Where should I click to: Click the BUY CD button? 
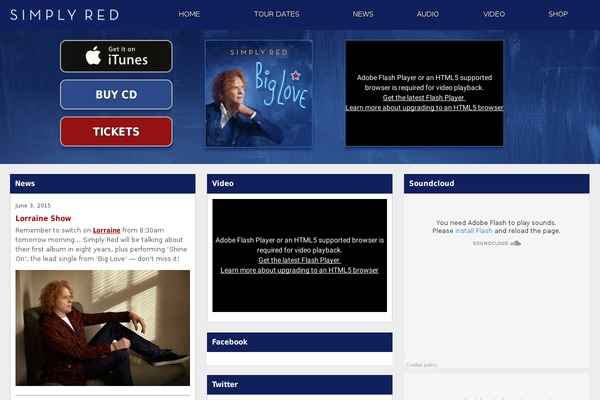pos(116,95)
